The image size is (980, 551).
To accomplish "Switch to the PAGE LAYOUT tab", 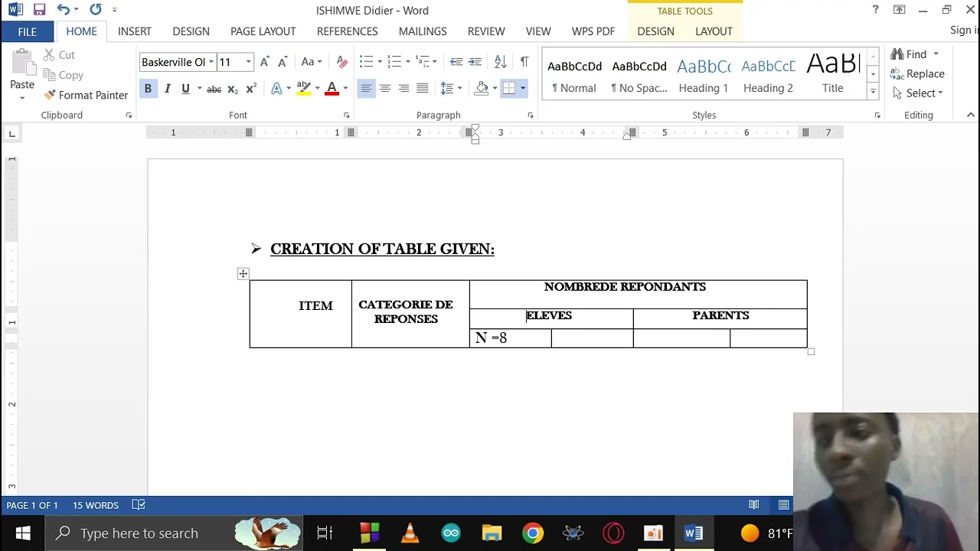I will pos(263,31).
